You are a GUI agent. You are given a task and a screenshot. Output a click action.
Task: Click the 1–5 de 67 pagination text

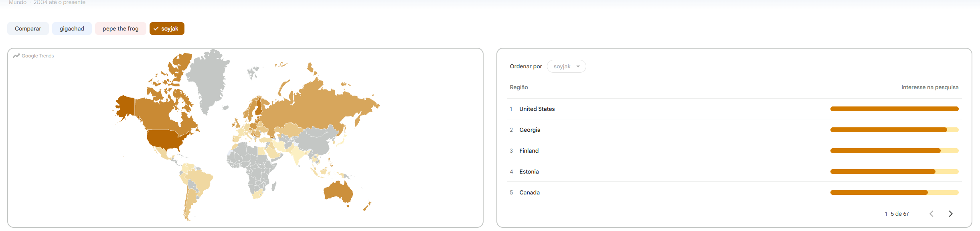(x=897, y=214)
